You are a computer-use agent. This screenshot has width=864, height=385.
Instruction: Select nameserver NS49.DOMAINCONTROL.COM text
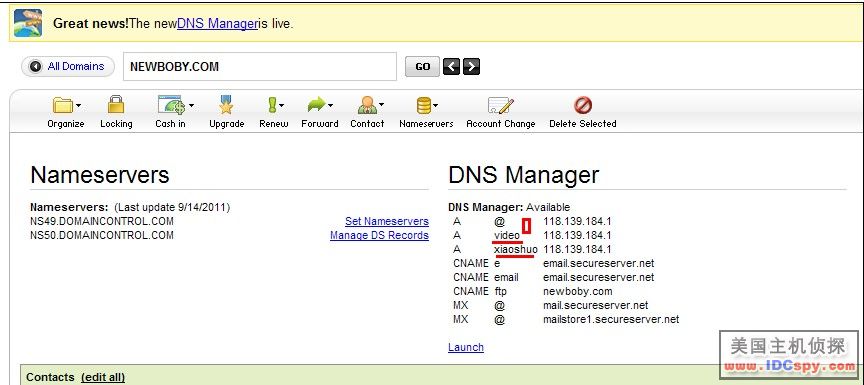102,221
